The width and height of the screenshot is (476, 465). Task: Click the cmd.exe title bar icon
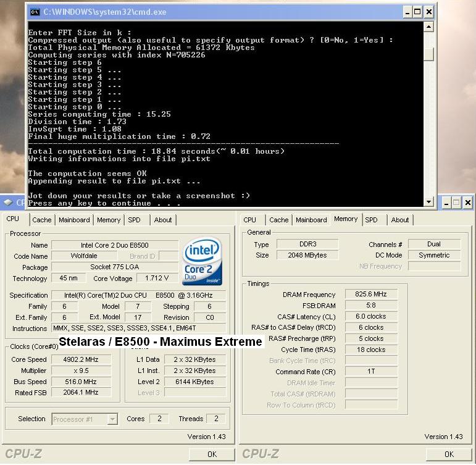tap(35, 12)
